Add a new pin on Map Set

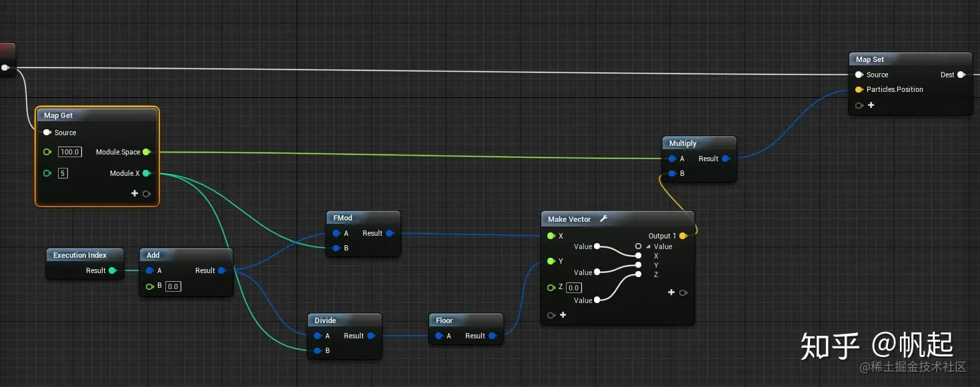point(871,105)
